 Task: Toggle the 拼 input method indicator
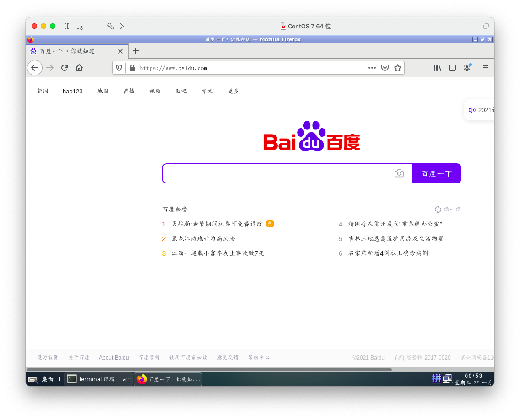pos(436,378)
